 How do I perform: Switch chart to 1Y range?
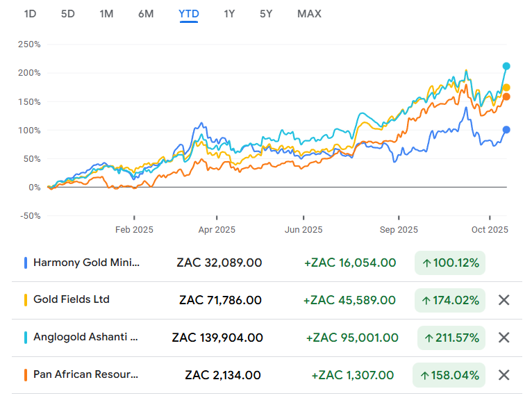click(229, 13)
